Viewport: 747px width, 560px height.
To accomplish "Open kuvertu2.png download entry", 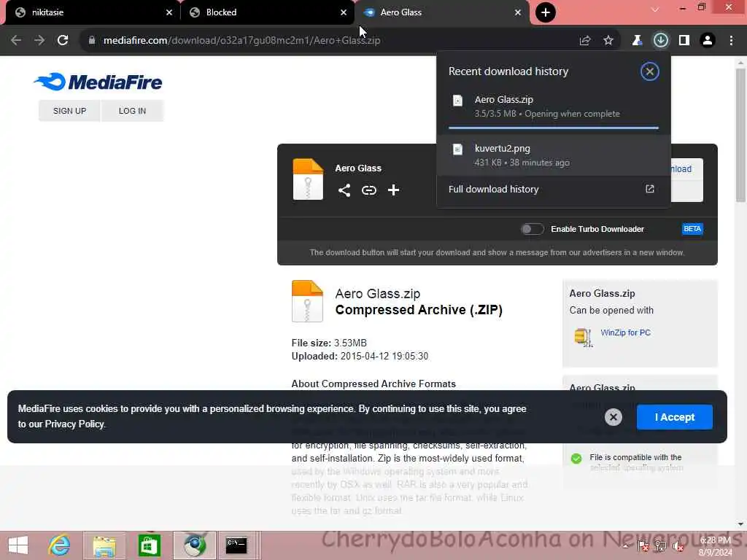I will click(554, 155).
